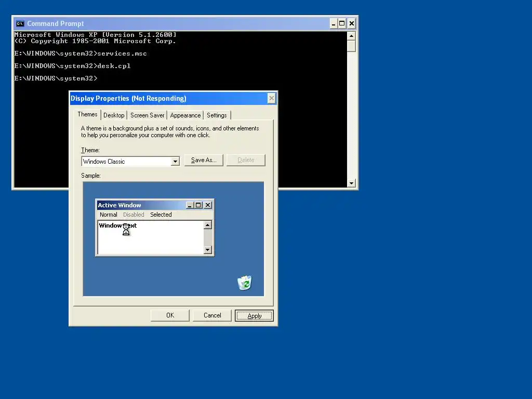Viewport: 532px width, 399px height.
Task: Click Cancel in Display Properties
Action: pyautogui.click(x=212, y=315)
